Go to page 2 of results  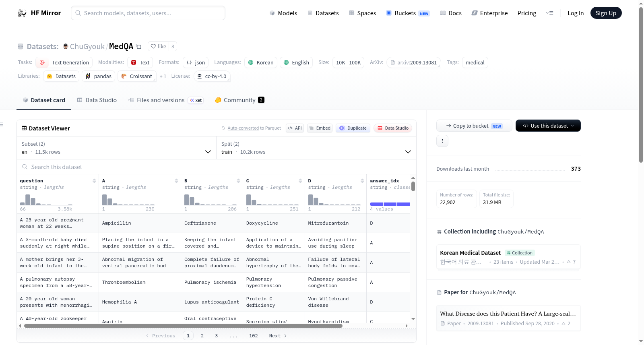202,336
